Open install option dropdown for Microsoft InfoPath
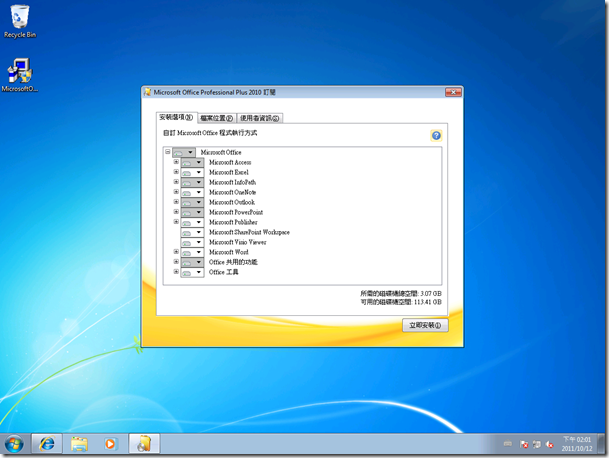Image resolution: width=609 pixels, height=458 pixels. tap(192, 183)
